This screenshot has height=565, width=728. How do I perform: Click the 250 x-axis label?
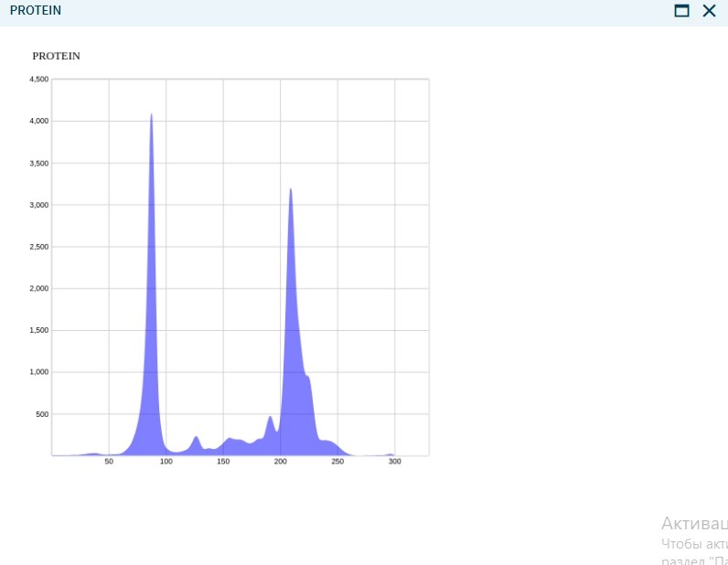coord(337,462)
